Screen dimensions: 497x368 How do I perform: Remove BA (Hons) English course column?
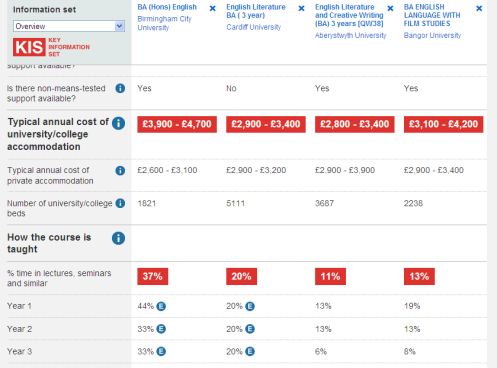tap(212, 8)
